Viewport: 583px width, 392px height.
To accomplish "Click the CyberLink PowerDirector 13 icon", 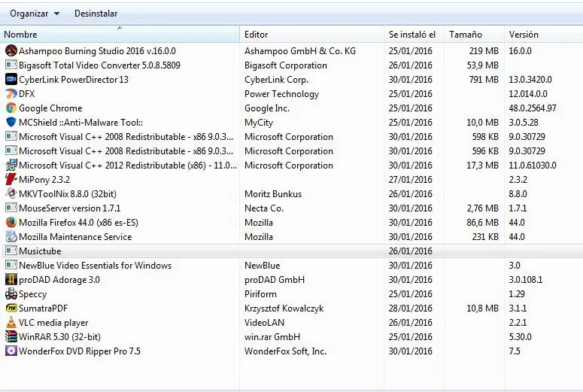I will pos(11,79).
